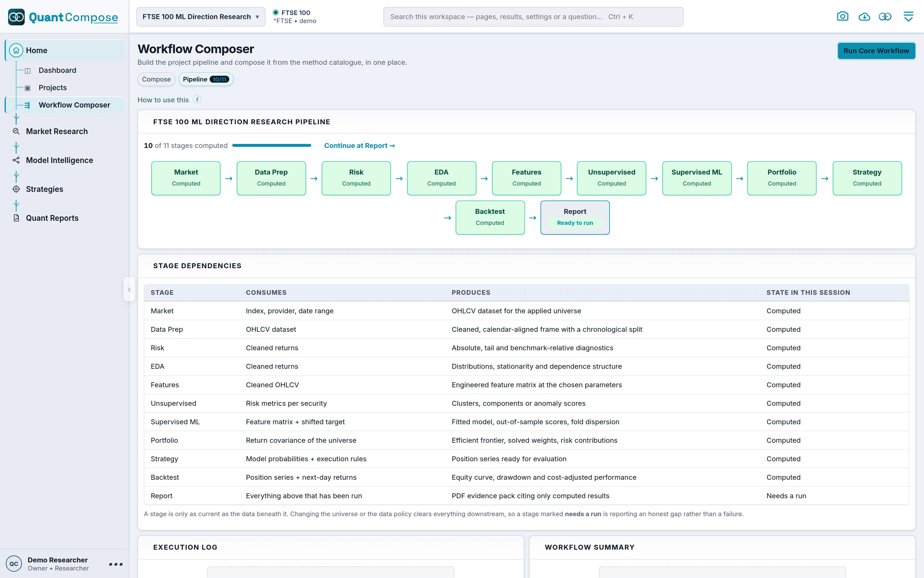Image resolution: width=924 pixels, height=578 pixels.
Task: Select the Market stage card
Action: [186, 178]
